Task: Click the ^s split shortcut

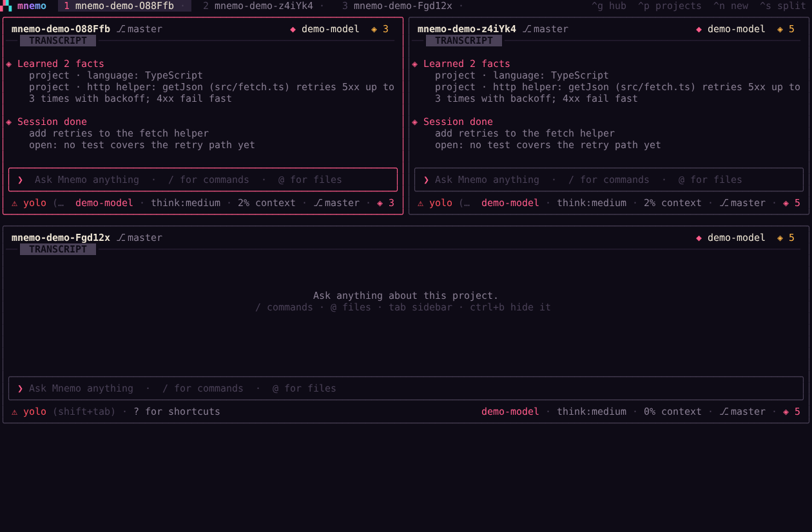Action: pyautogui.click(x=783, y=6)
